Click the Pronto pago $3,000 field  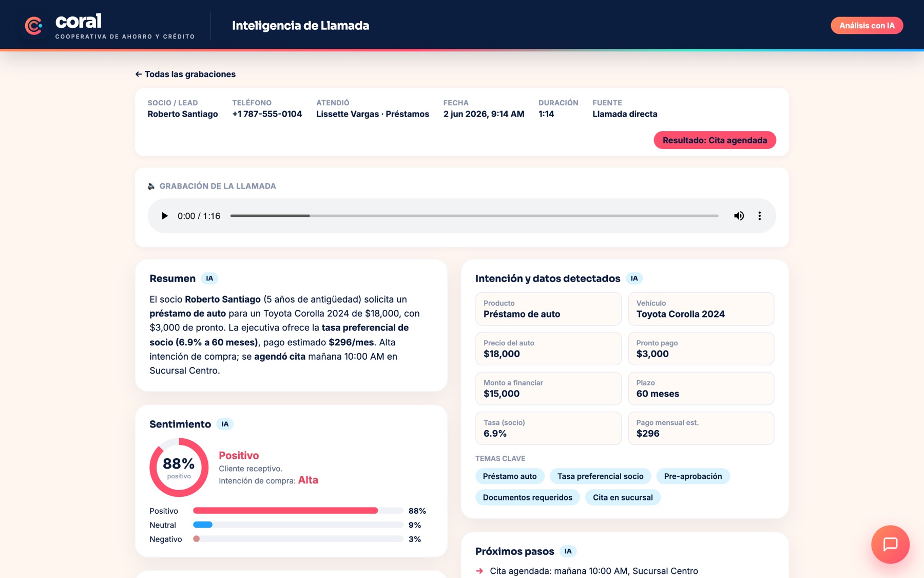[x=701, y=349]
